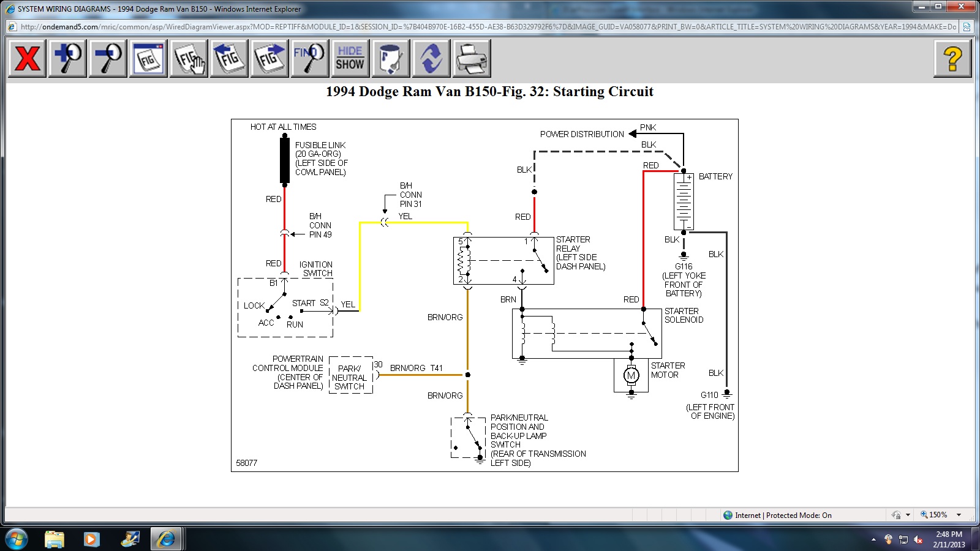Image resolution: width=980 pixels, height=551 pixels.
Task: Open the security lock dropdown arrow in status bar
Action: pyautogui.click(x=908, y=515)
